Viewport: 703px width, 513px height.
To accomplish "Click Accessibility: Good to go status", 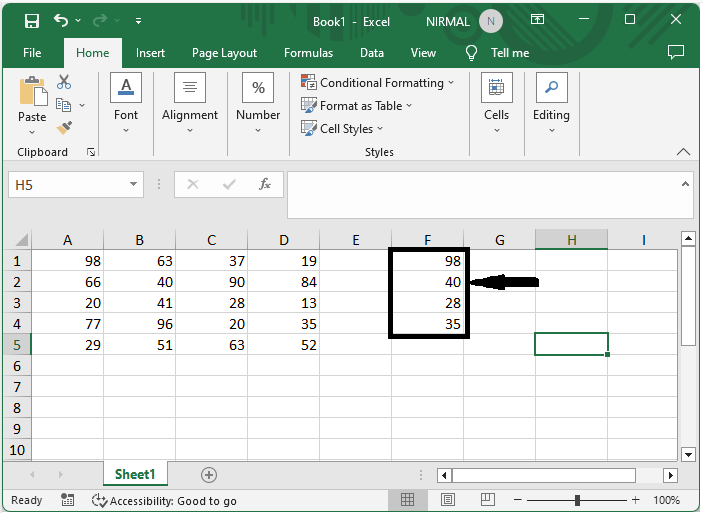I will (x=164, y=500).
